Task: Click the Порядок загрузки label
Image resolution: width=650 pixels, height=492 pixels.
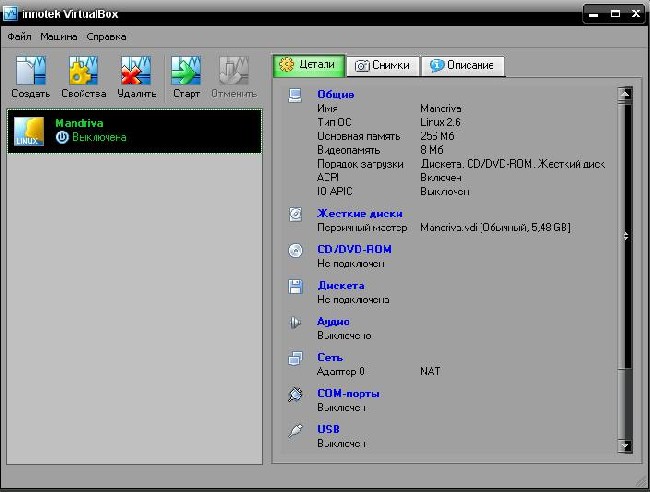Action: [x=360, y=164]
